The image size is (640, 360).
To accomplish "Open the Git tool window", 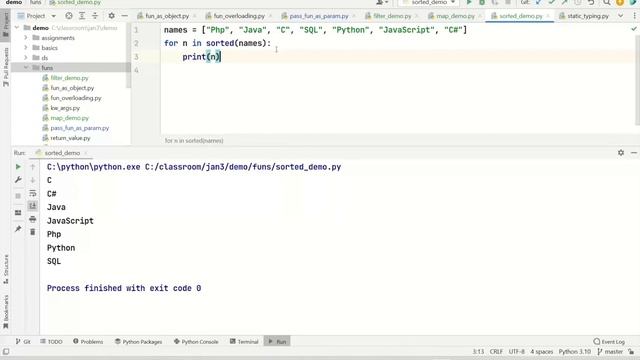I will [x=23, y=342].
